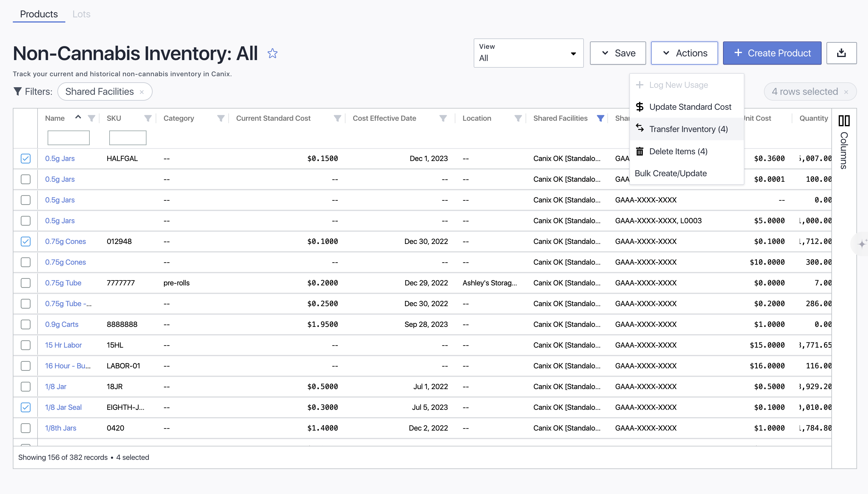
Task: Remove the Shared Facilities filter chip
Action: click(142, 92)
